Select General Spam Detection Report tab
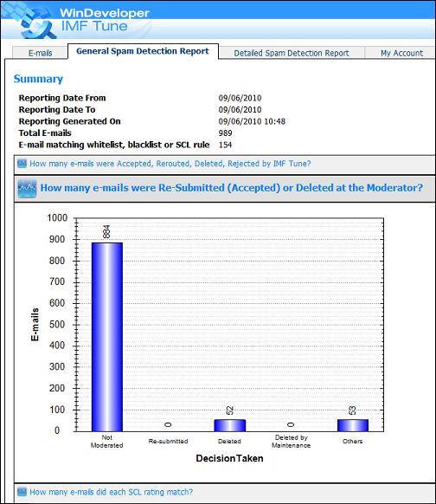The height and width of the screenshot is (504, 436). [143, 51]
